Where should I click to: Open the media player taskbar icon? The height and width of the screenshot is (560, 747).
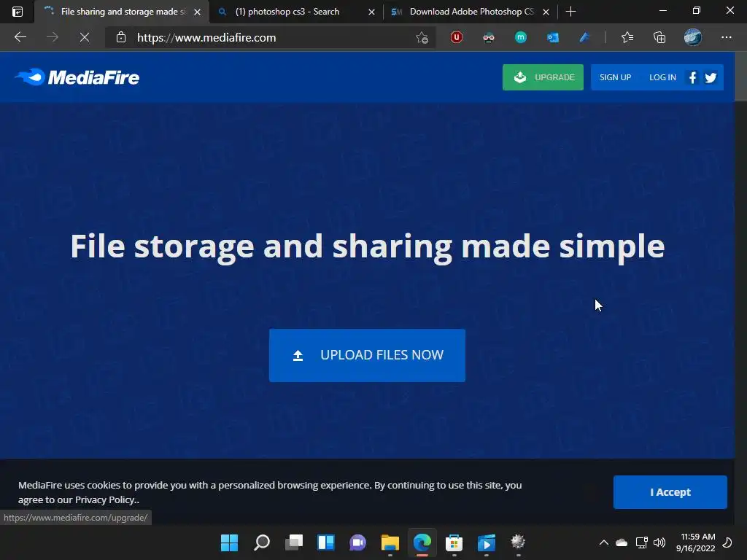(487, 542)
